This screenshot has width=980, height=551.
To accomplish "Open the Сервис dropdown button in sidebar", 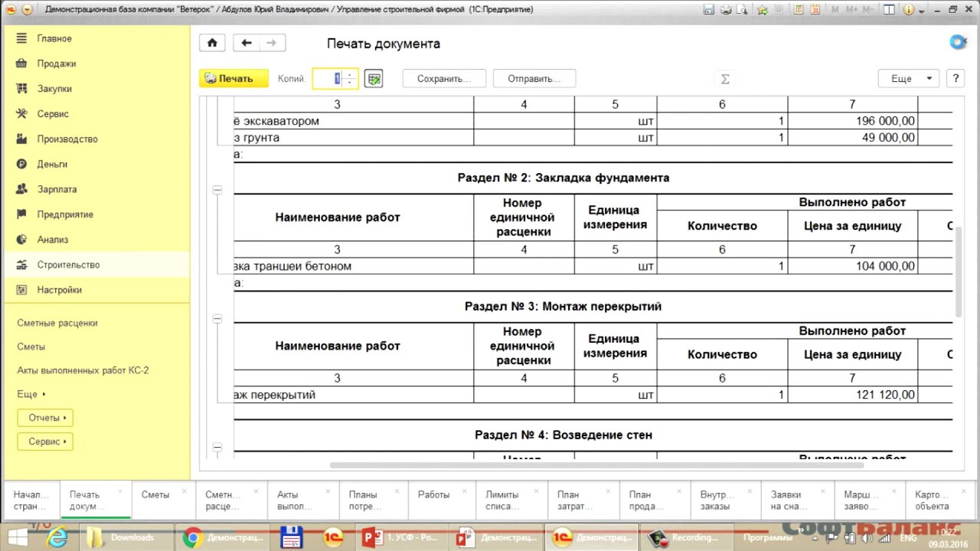I will (x=45, y=442).
